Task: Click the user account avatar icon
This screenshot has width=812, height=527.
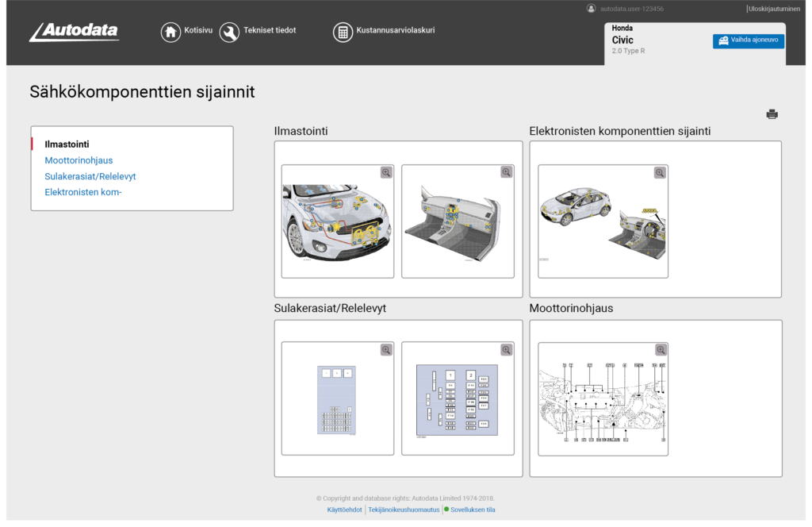Action: [591, 9]
